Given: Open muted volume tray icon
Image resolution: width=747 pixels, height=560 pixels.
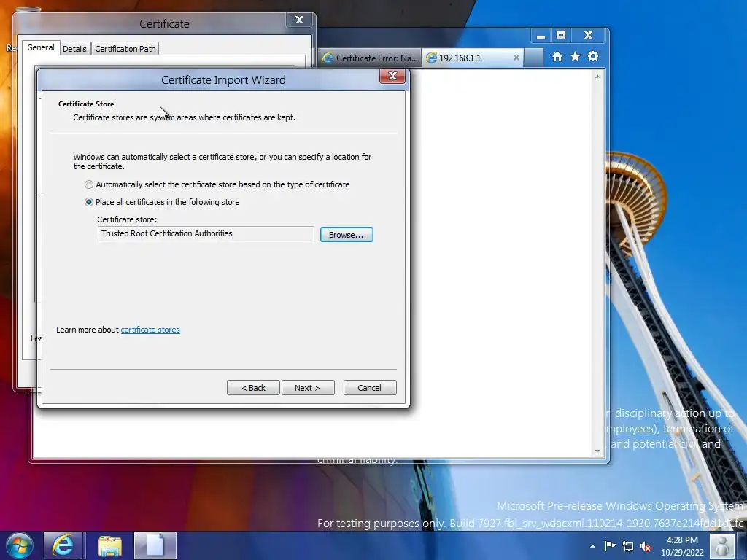Looking at the screenshot, I should (646, 547).
